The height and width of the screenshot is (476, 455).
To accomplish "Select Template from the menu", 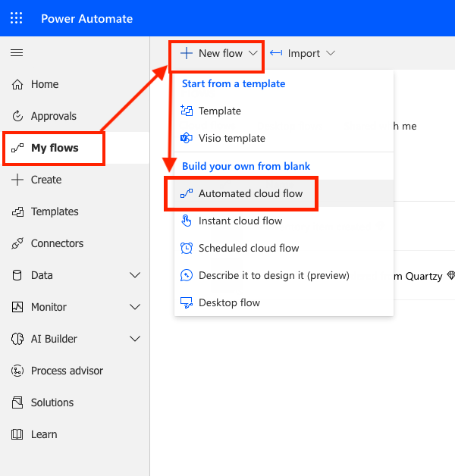I will [284, 111].
